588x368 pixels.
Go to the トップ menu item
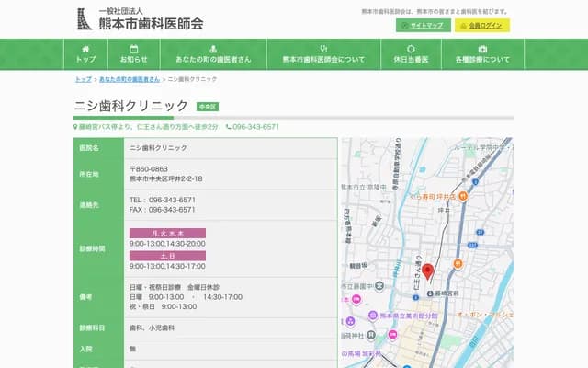[x=85, y=54]
